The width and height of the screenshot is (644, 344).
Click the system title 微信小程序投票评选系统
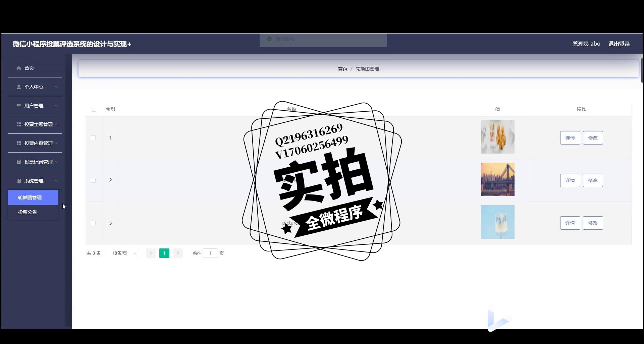(x=72, y=44)
